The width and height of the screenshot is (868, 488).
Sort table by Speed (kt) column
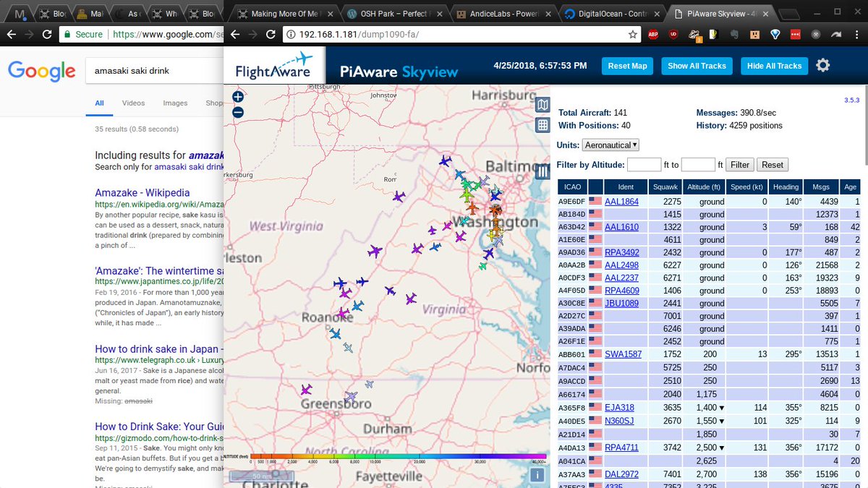(747, 187)
